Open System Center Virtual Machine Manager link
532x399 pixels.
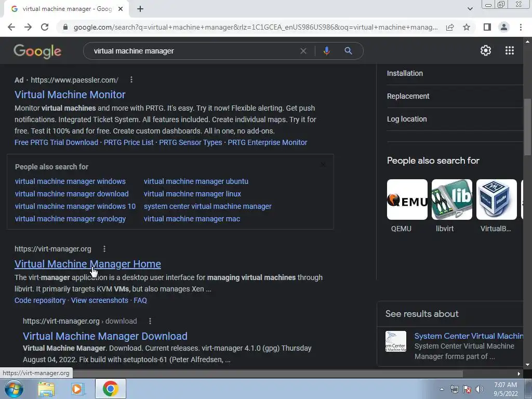(469, 336)
